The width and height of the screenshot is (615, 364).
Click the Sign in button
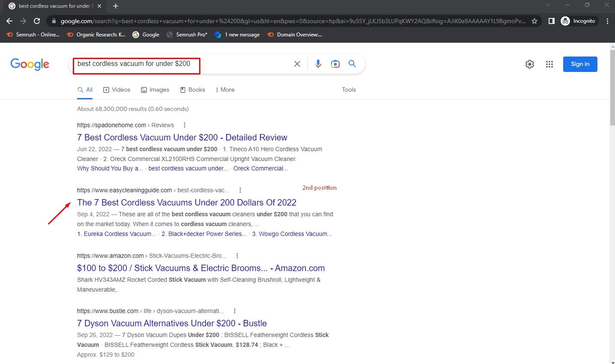580,64
